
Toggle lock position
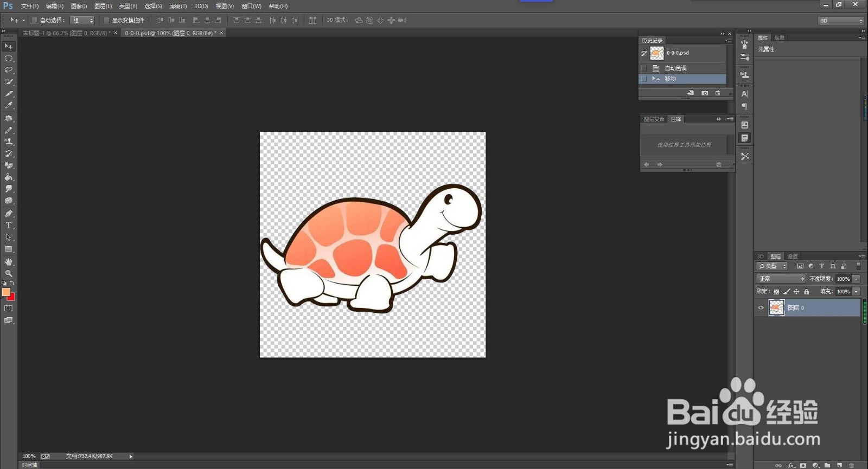tap(796, 292)
